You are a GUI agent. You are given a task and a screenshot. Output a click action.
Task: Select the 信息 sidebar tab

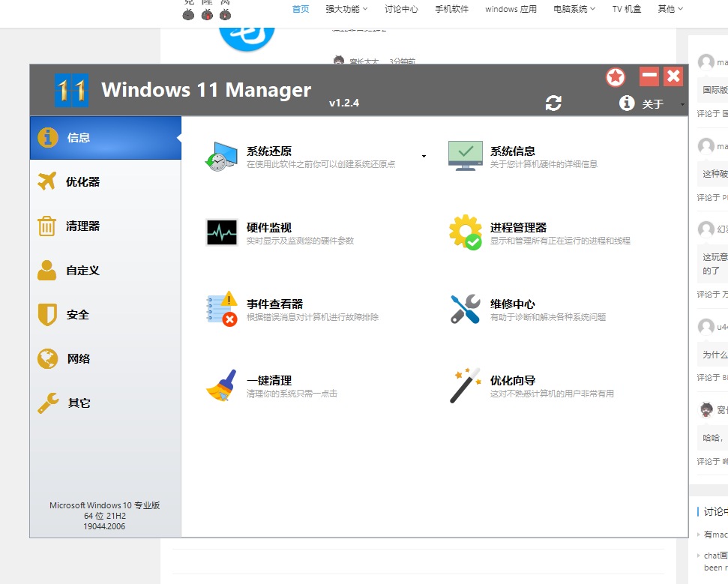click(x=106, y=138)
